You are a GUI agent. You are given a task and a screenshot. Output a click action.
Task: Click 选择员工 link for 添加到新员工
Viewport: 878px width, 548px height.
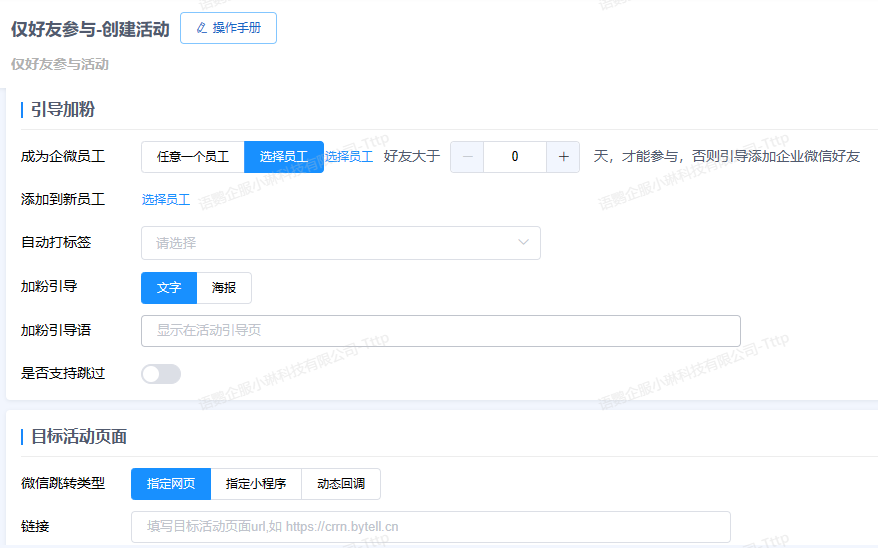point(166,200)
